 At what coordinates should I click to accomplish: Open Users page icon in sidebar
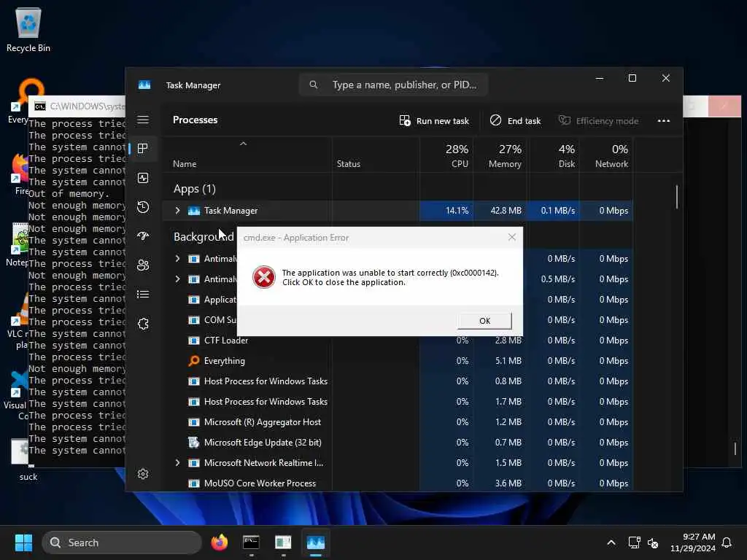[x=143, y=265]
